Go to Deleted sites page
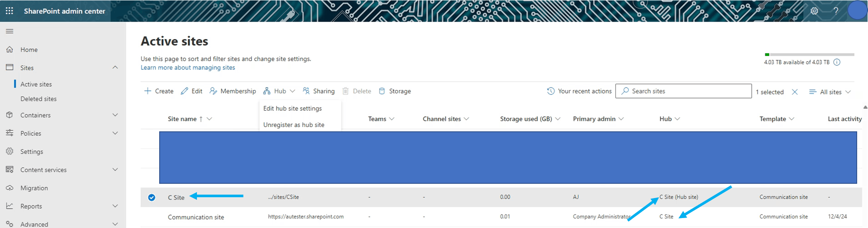The width and height of the screenshot is (868, 228). 39,99
